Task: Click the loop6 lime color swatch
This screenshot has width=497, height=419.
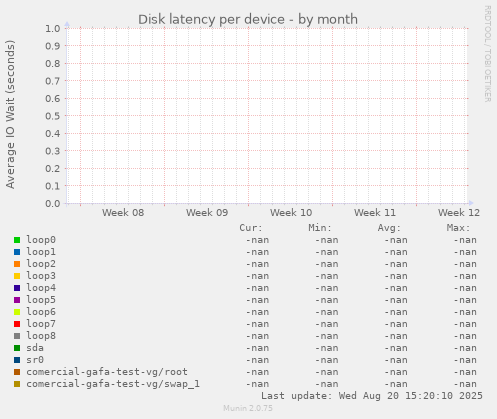Action: [x=17, y=312]
